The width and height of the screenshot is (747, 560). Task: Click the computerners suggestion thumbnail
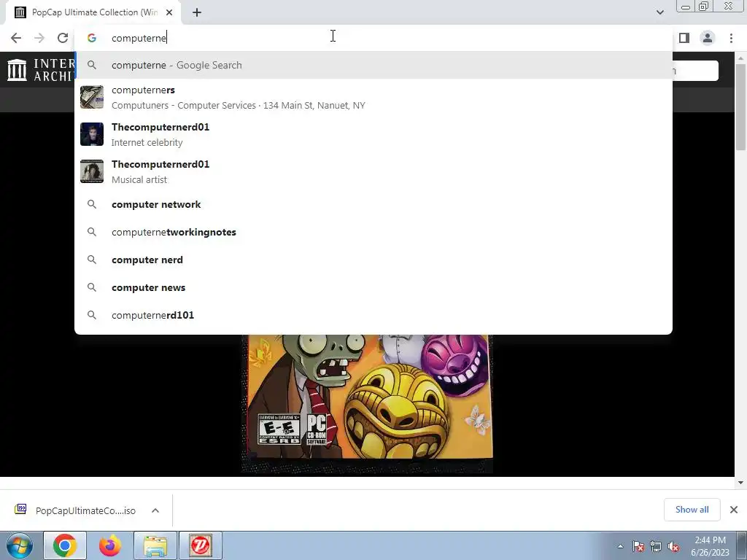92,97
